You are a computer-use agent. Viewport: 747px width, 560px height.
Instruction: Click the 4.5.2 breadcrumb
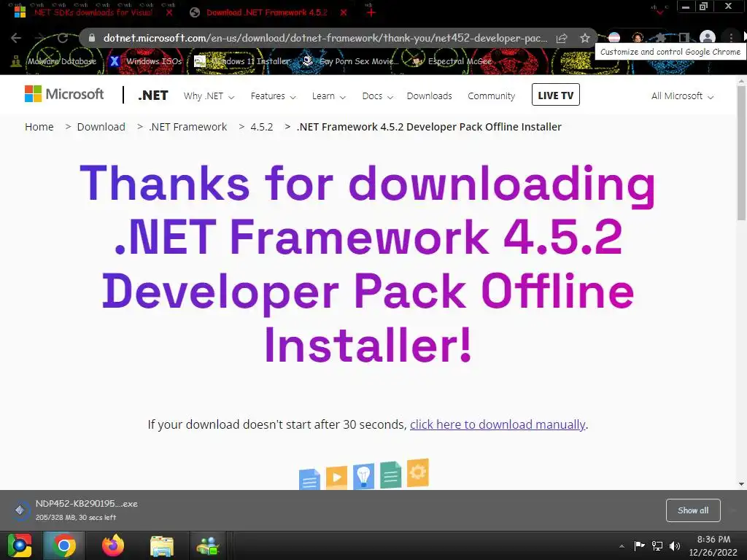[x=262, y=127]
